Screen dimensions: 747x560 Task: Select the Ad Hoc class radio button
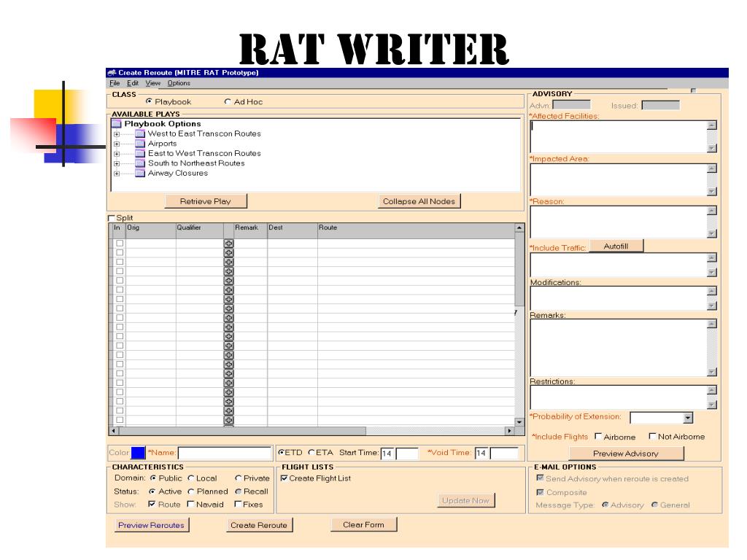(228, 101)
